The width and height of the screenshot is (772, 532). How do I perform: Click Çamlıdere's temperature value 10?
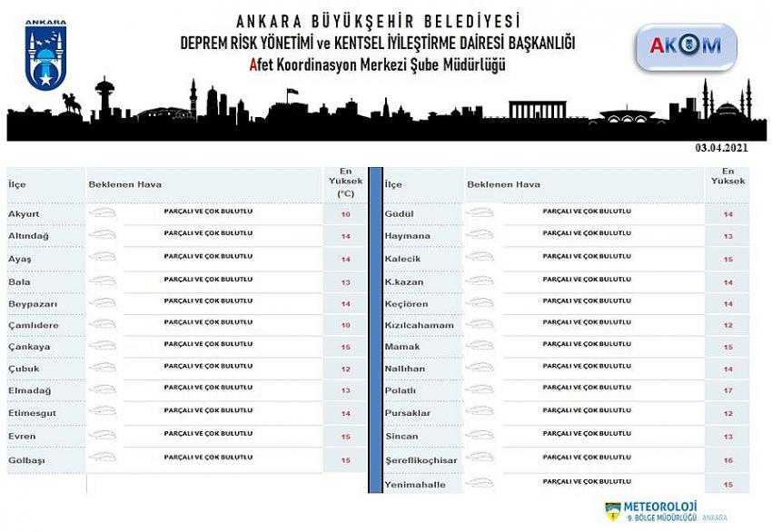[x=345, y=325]
